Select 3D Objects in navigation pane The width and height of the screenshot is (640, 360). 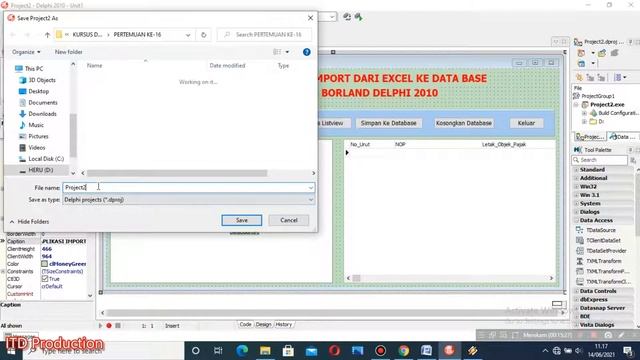tap(42, 80)
